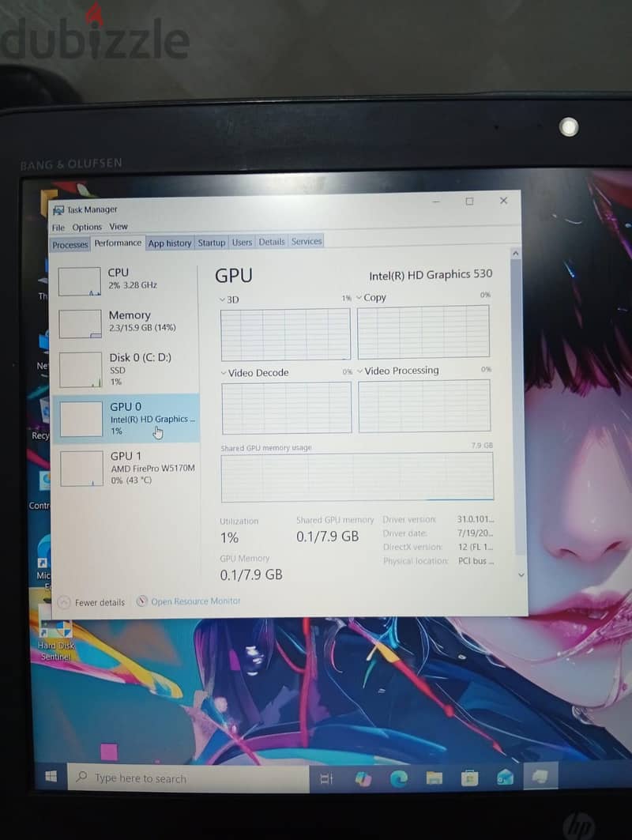Switch to the Startup tab

tap(212, 242)
